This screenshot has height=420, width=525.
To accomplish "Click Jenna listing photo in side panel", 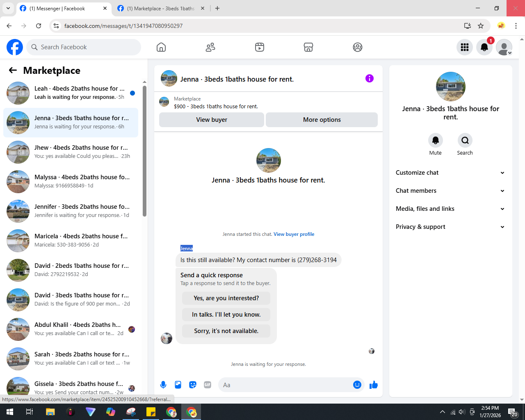I will click(450, 87).
